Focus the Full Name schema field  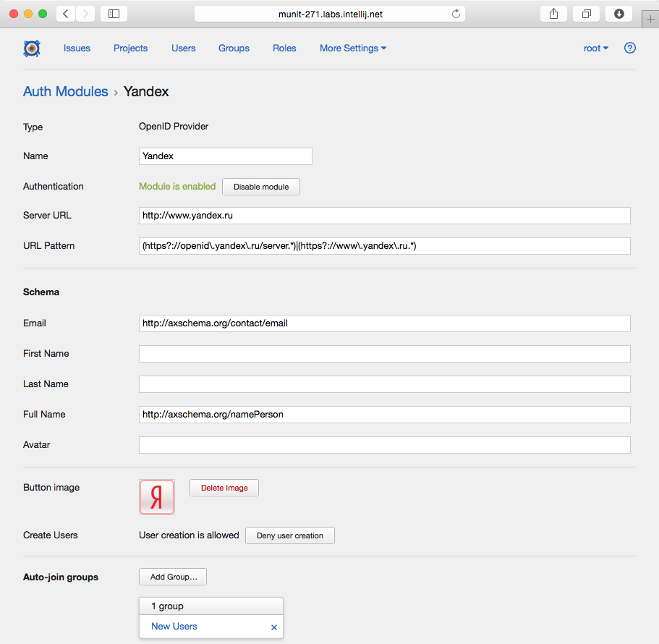(385, 415)
